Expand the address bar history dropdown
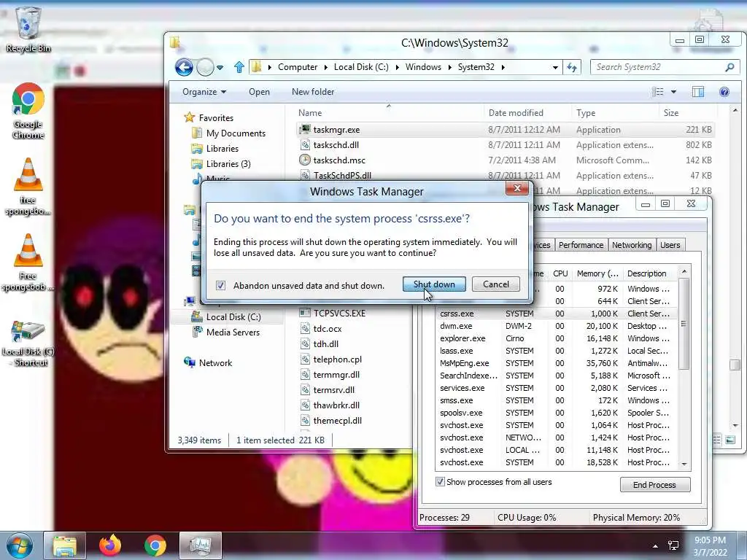 click(x=555, y=68)
